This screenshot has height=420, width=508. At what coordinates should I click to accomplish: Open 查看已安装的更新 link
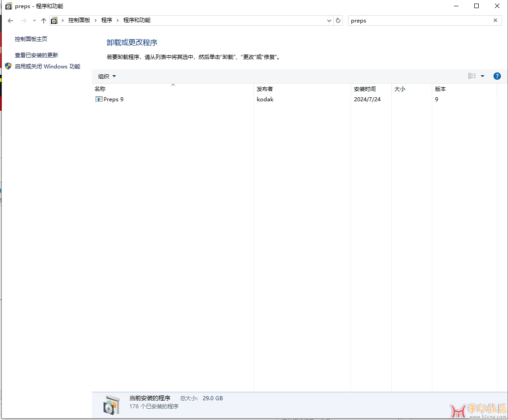pos(36,55)
